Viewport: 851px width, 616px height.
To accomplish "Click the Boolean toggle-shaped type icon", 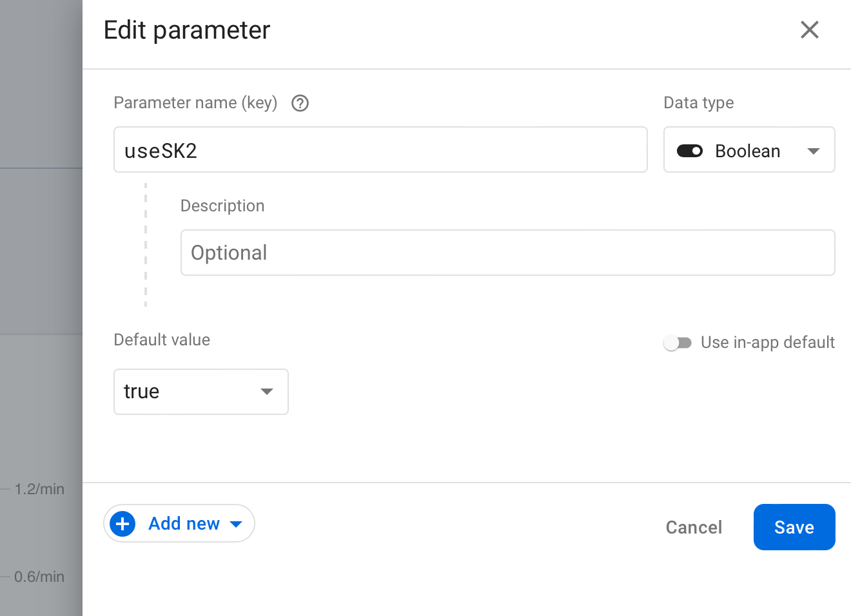I will [x=690, y=151].
